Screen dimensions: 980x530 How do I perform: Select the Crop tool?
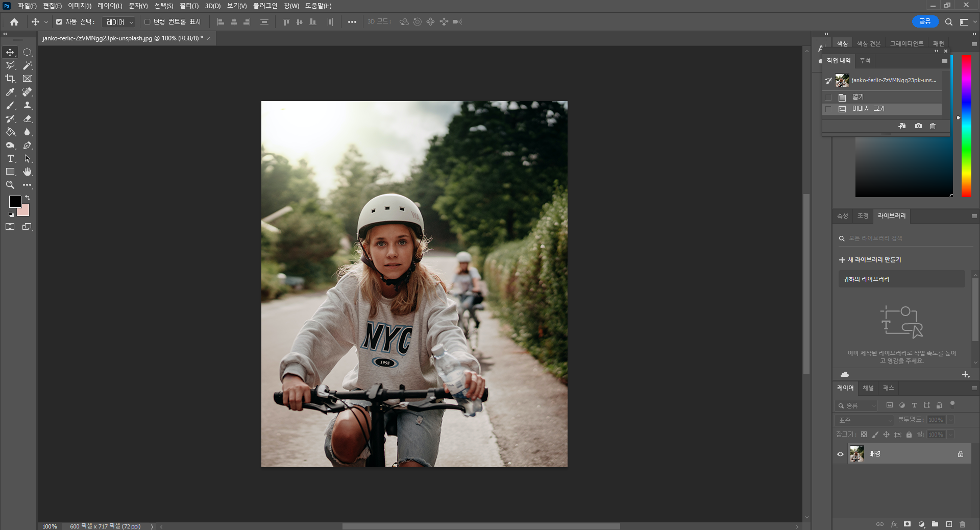(10, 79)
